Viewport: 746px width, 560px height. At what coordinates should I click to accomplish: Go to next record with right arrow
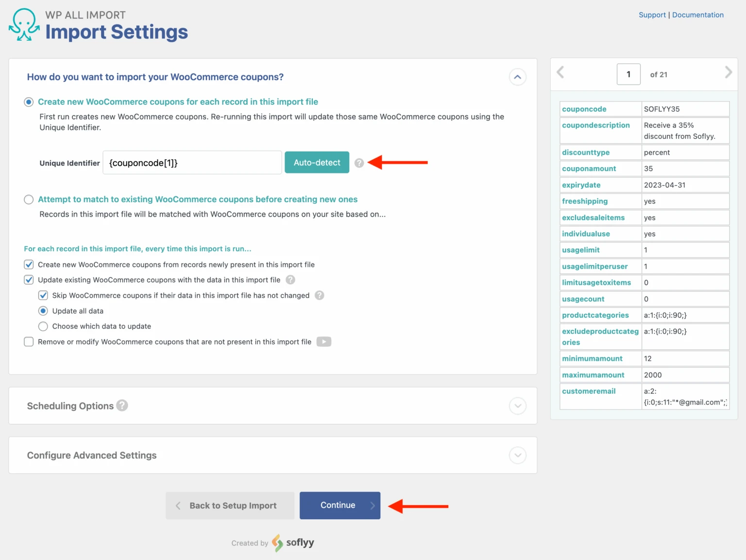(728, 72)
